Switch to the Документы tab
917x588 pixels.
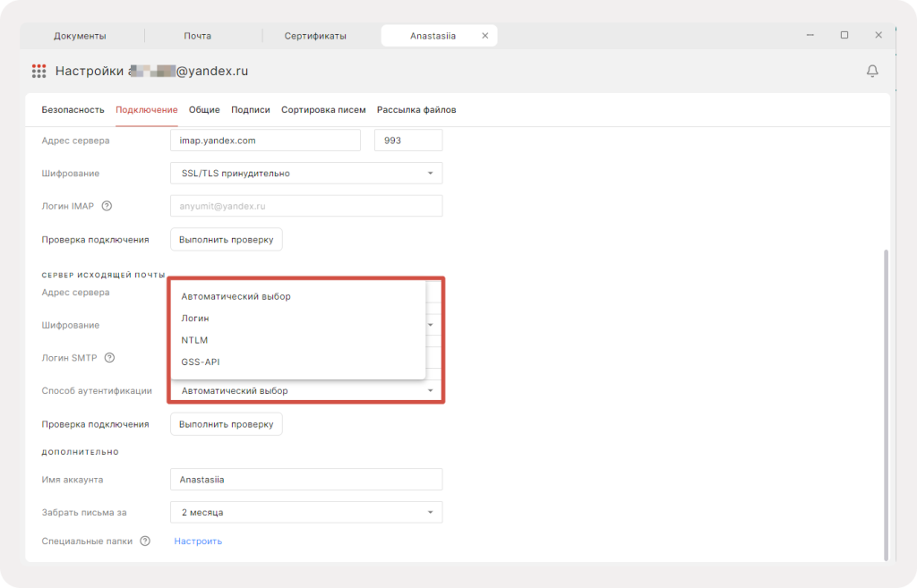[80, 36]
